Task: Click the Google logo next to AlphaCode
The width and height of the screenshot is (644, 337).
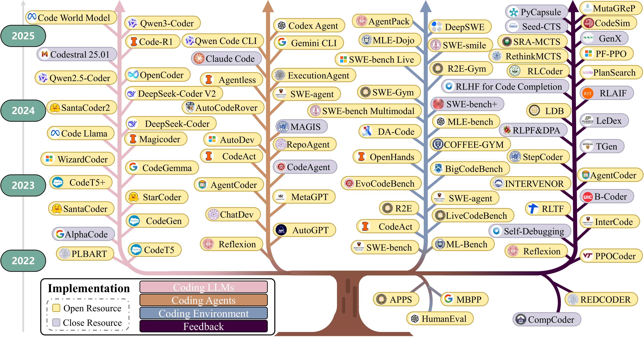Action: coord(60,234)
